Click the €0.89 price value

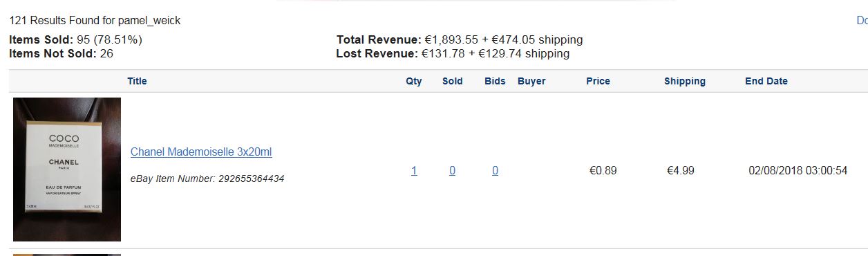coord(603,170)
